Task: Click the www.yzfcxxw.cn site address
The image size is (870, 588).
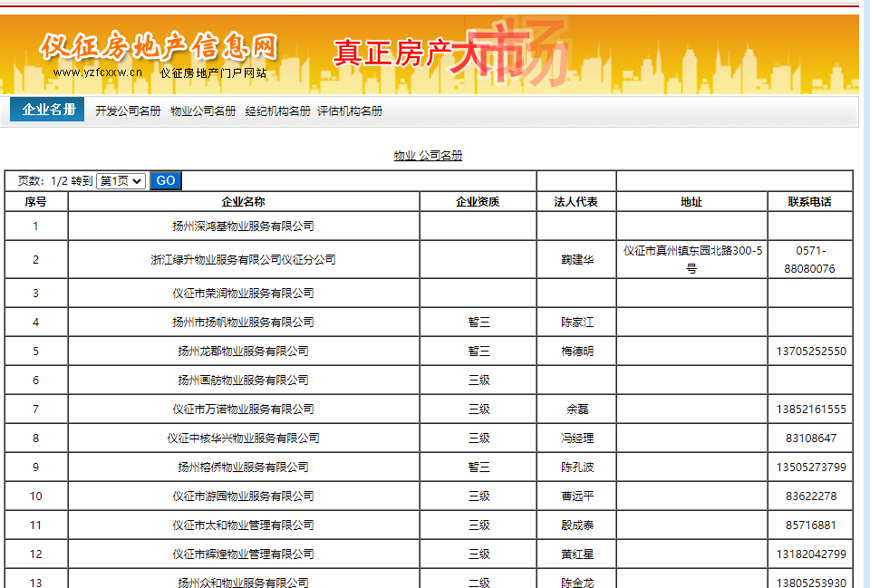Action: pyautogui.click(x=98, y=72)
